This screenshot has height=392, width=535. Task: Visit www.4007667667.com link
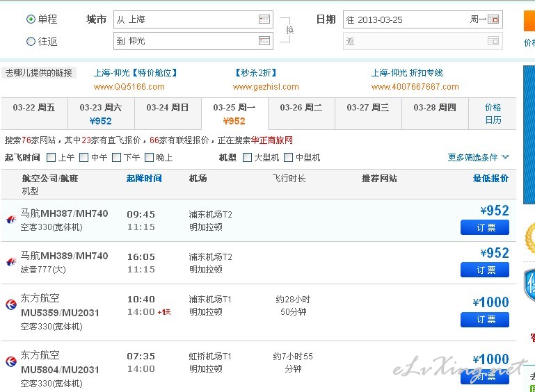pos(415,87)
